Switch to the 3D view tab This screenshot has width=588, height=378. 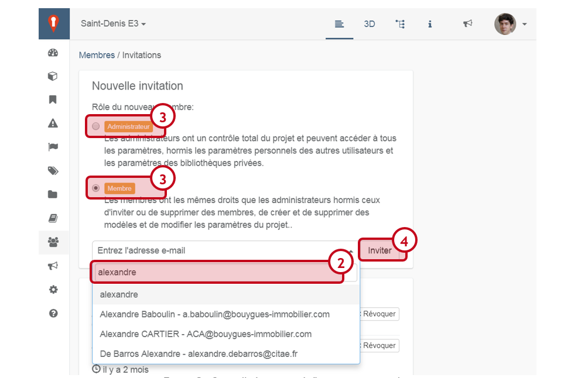(369, 24)
